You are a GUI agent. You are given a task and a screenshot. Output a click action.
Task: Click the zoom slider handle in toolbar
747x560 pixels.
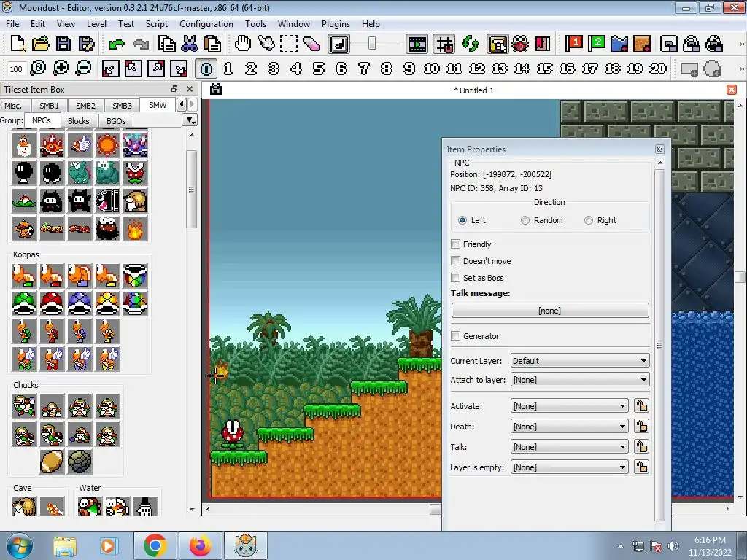tap(372, 44)
